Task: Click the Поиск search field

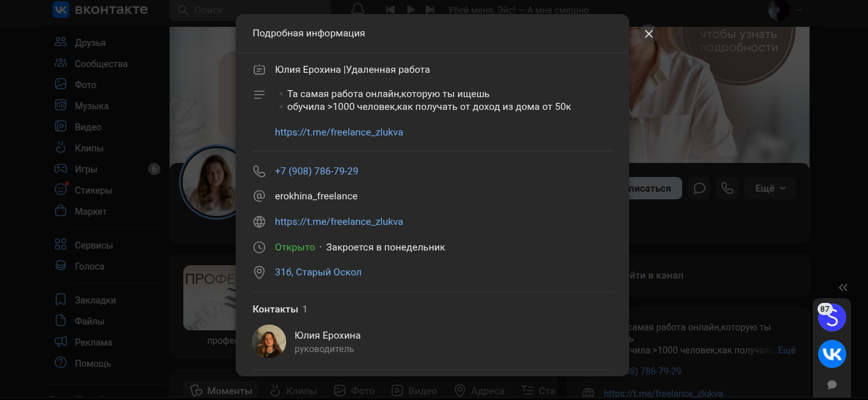Action: click(250, 10)
